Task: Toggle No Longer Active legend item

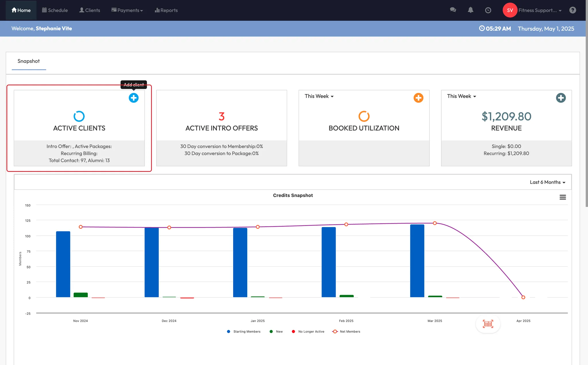Action: click(x=311, y=331)
